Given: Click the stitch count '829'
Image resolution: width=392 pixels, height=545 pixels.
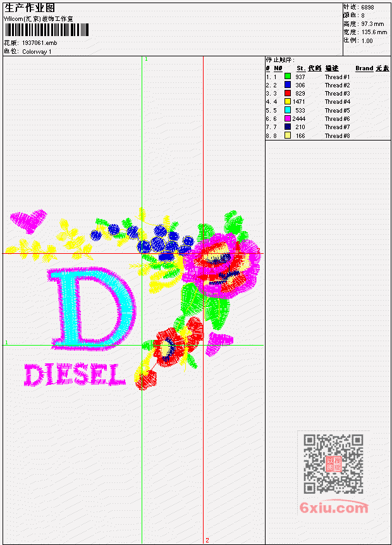Looking at the screenshot, I should (x=300, y=94).
